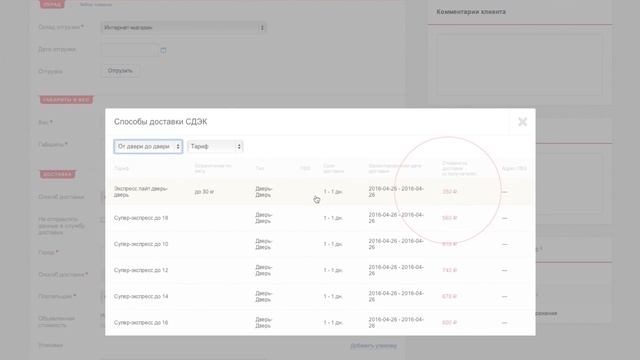640x360 pixels.
Task: Click the shipment date input field
Action: 129,50
